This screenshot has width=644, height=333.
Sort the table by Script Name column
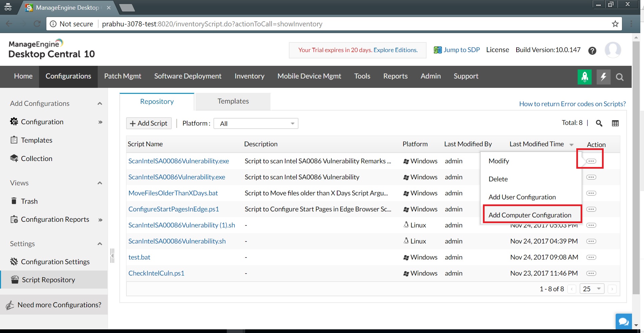point(145,144)
